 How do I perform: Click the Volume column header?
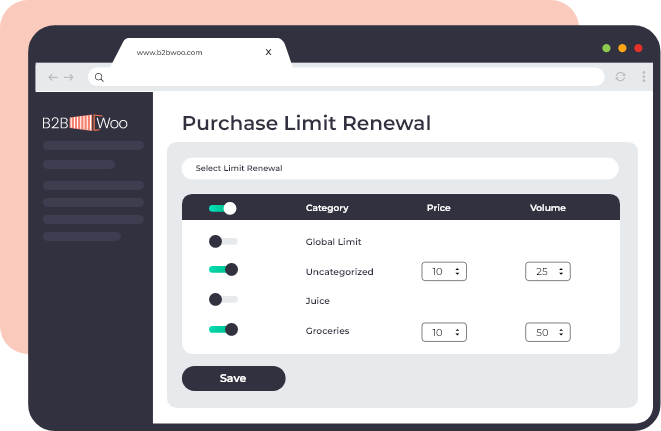coord(548,208)
